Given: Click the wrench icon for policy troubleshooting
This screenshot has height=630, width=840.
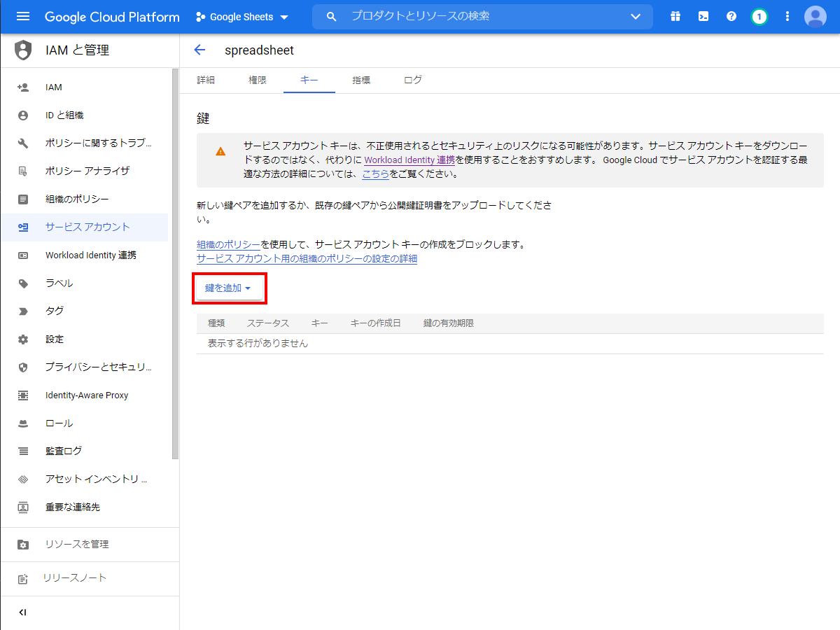Looking at the screenshot, I should [23, 143].
